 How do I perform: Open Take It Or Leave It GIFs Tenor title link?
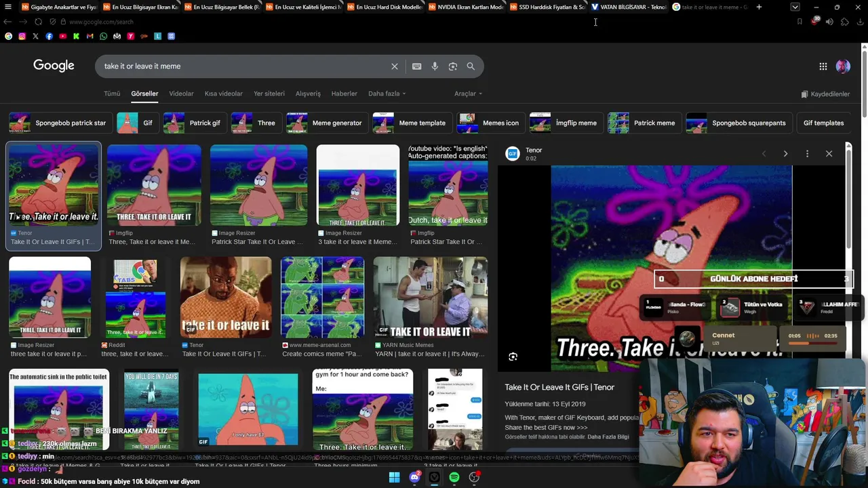(559, 387)
